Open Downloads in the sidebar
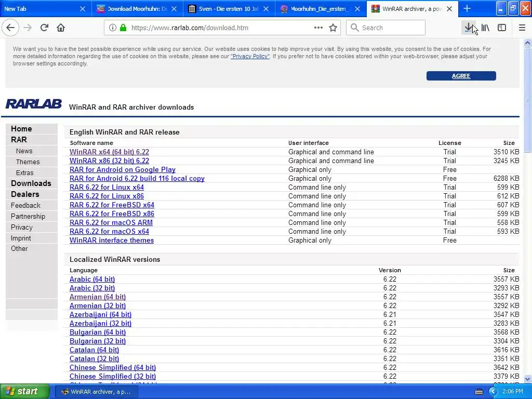The width and height of the screenshot is (532, 399). point(31,183)
